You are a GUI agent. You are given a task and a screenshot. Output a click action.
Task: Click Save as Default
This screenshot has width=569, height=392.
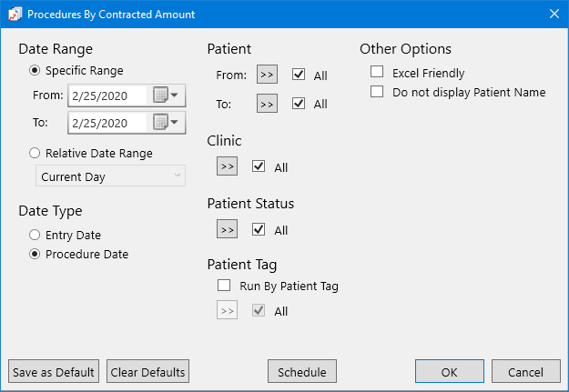tap(54, 371)
